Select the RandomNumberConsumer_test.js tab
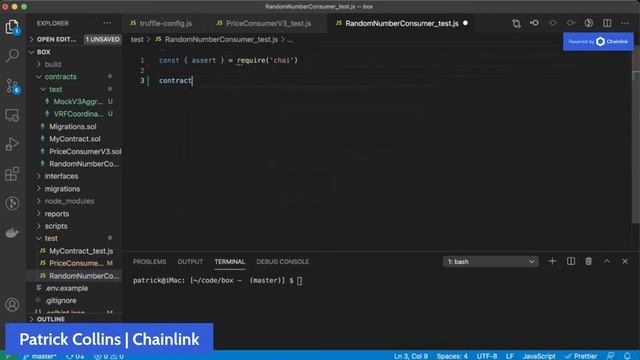 pyautogui.click(x=402, y=23)
